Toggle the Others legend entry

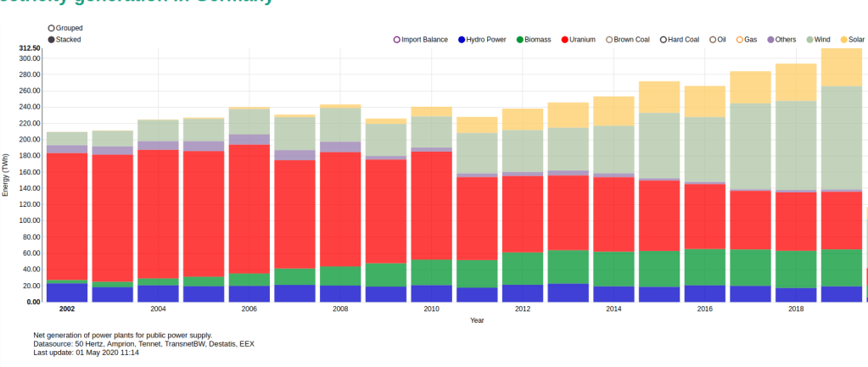pyautogui.click(x=770, y=40)
